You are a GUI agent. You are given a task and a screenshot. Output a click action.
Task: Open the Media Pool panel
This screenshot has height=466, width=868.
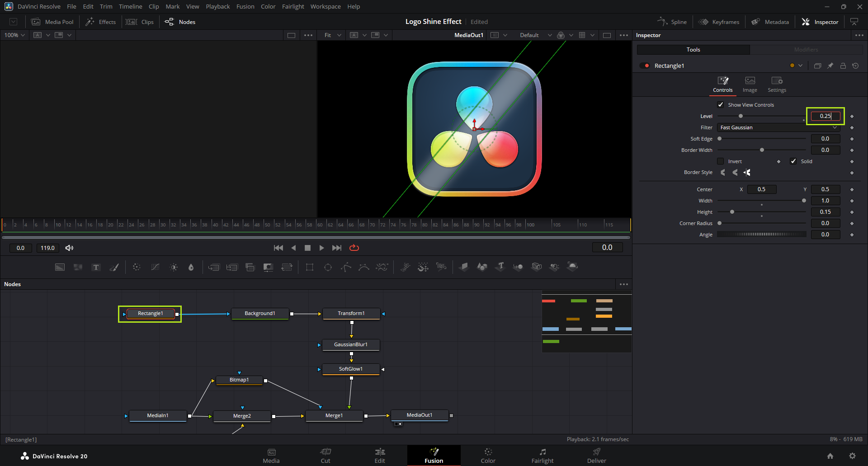pos(52,22)
